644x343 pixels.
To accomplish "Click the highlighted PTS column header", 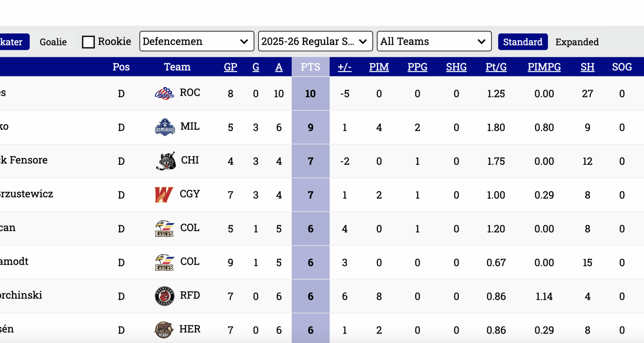I will click(x=310, y=67).
